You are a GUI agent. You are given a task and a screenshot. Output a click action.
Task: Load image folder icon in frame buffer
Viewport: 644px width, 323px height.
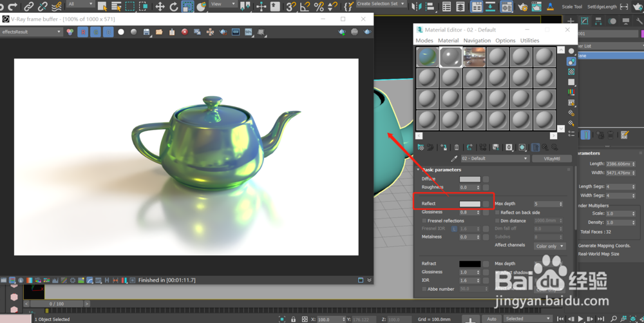pos(159,32)
